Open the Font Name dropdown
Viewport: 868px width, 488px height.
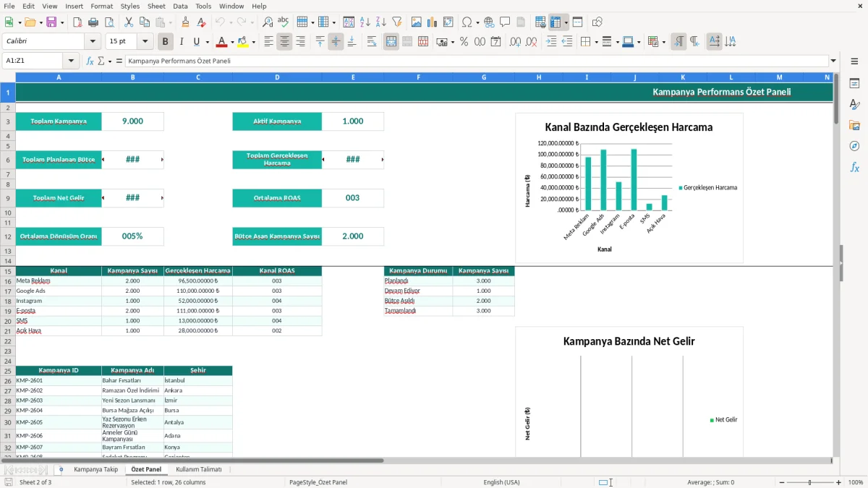(93, 42)
